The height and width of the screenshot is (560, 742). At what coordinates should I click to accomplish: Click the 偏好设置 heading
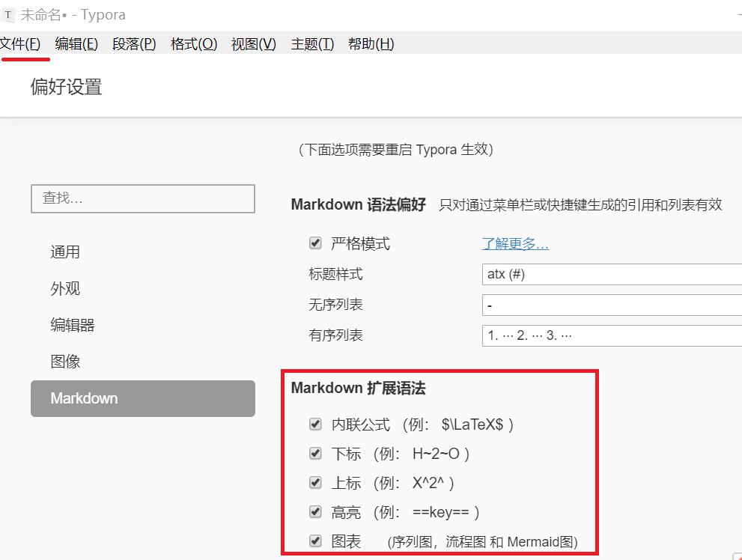click(x=66, y=87)
